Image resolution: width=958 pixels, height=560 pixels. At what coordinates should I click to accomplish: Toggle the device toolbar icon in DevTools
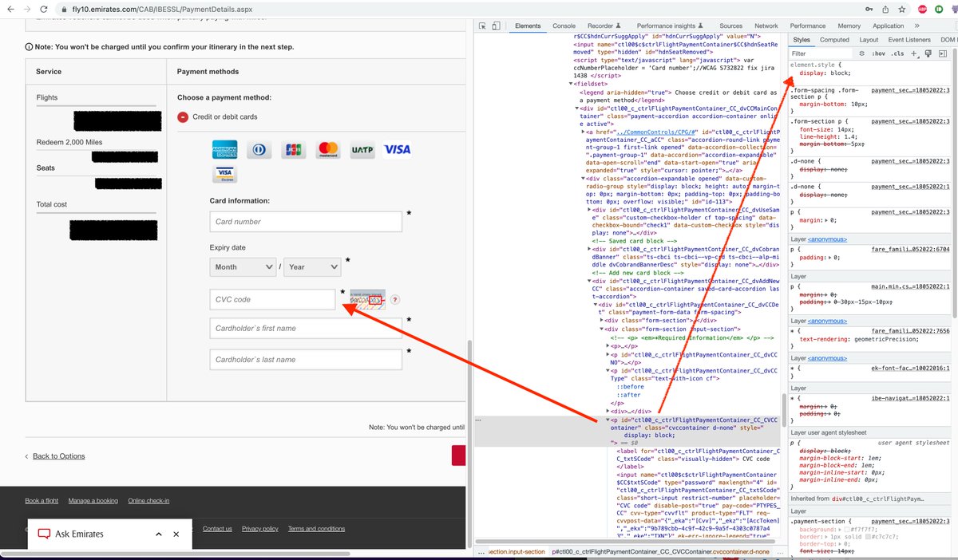click(496, 26)
